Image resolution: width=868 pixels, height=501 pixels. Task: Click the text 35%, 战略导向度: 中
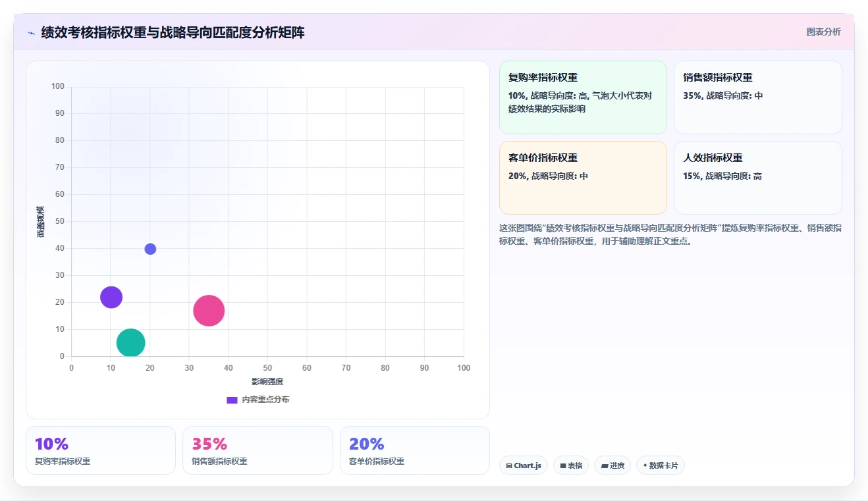723,95
